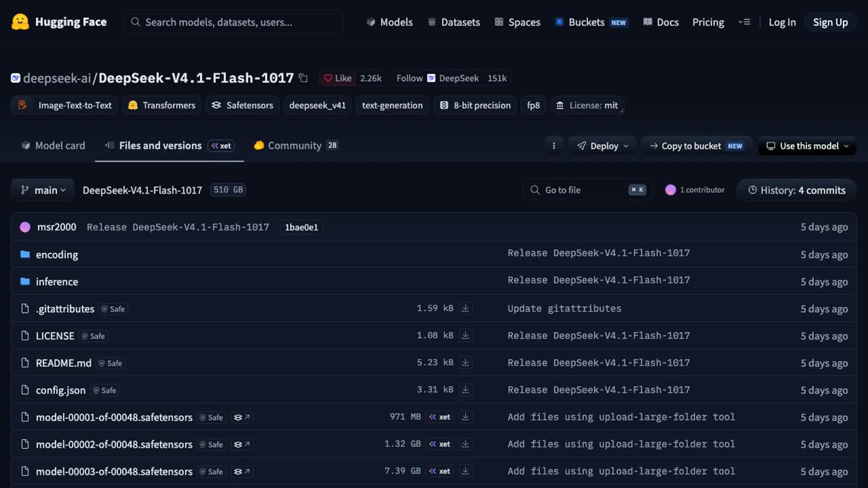Download model-00003-of-00048.safetensors

(x=465, y=471)
